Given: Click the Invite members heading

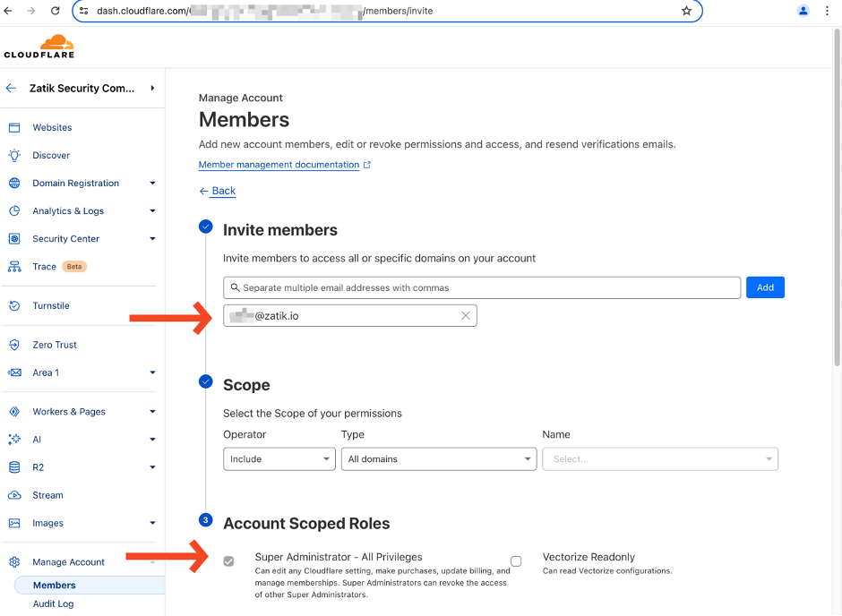Looking at the screenshot, I should [280, 230].
